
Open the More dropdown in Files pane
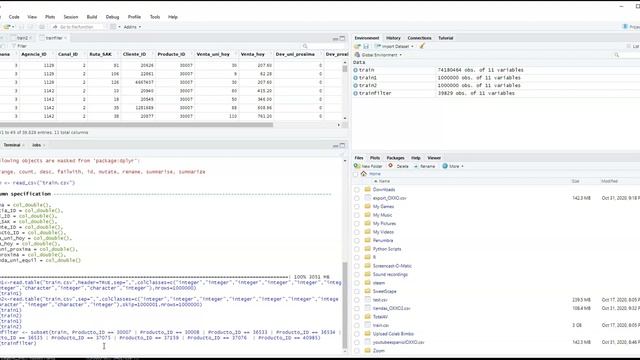(453, 167)
